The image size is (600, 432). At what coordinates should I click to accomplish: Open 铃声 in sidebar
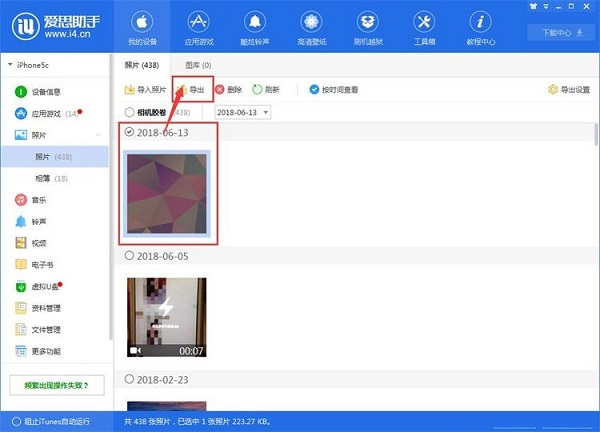(31, 222)
